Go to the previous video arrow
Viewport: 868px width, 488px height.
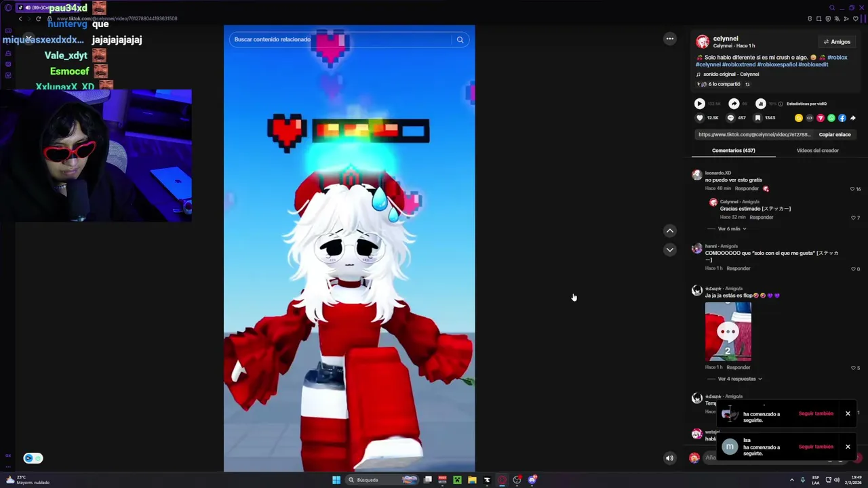pos(670,231)
